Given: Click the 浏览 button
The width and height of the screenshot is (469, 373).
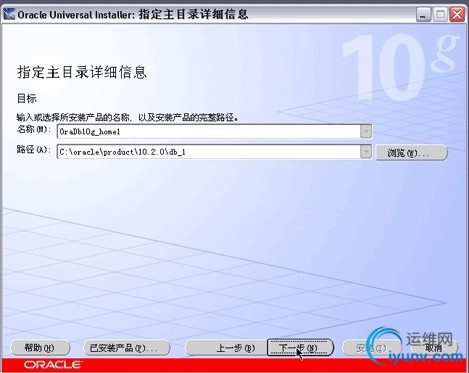Looking at the screenshot, I should click(x=411, y=153).
